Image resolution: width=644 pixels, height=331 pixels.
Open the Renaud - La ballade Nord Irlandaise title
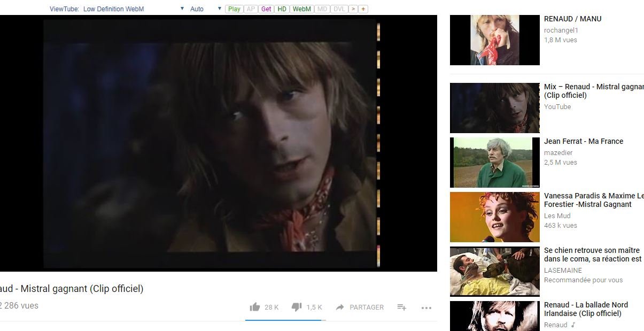586,309
